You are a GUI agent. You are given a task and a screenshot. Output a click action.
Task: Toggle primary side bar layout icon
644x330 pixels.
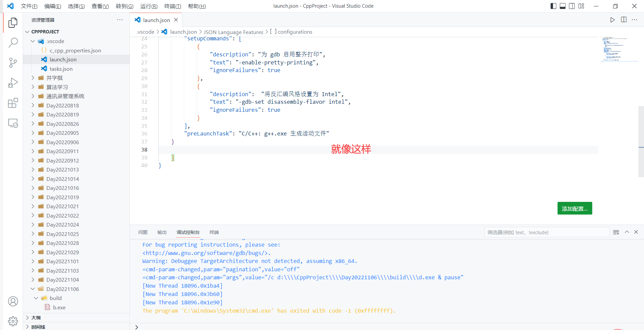point(553,6)
